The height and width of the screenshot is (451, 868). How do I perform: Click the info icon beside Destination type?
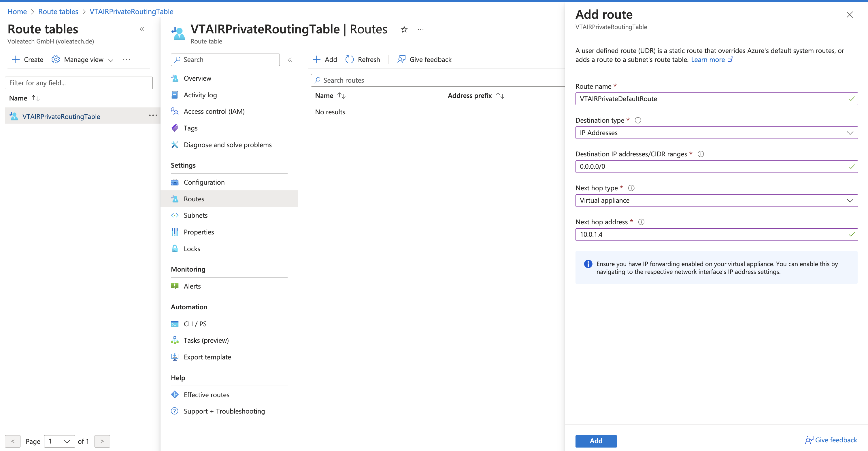(x=637, y=120)
